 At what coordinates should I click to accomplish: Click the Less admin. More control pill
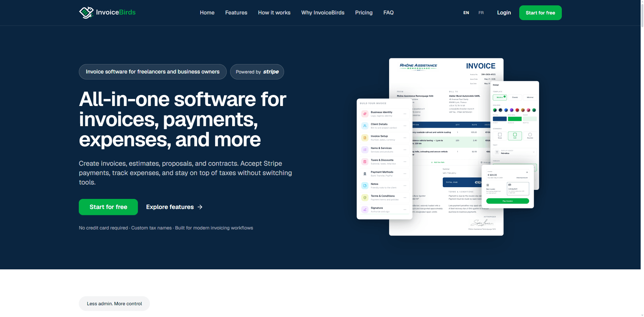coord(114,304)
